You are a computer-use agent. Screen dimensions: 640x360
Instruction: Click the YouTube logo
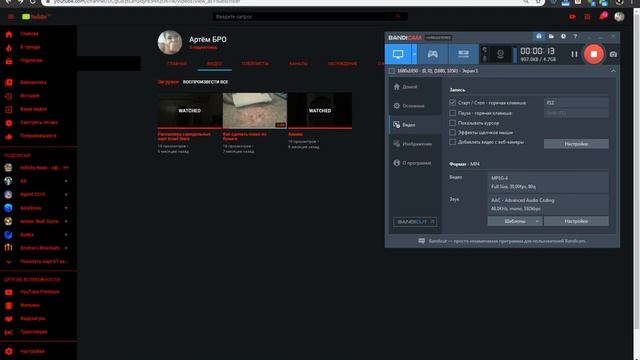(x=36, y=17)
